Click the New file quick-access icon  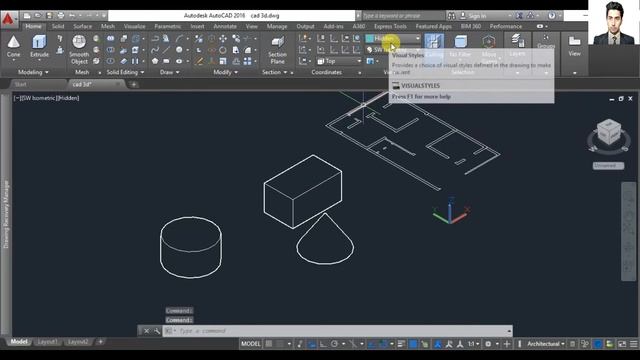coord(27,16)
